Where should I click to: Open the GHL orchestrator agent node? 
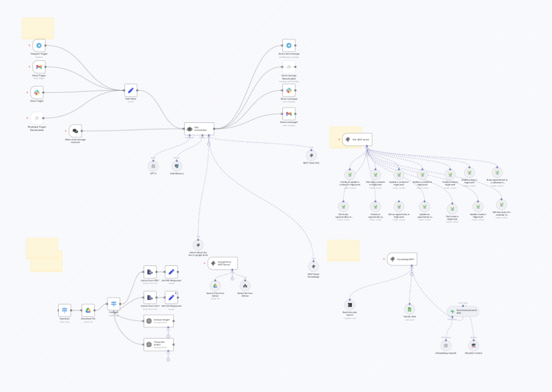[x=199, y=128]
